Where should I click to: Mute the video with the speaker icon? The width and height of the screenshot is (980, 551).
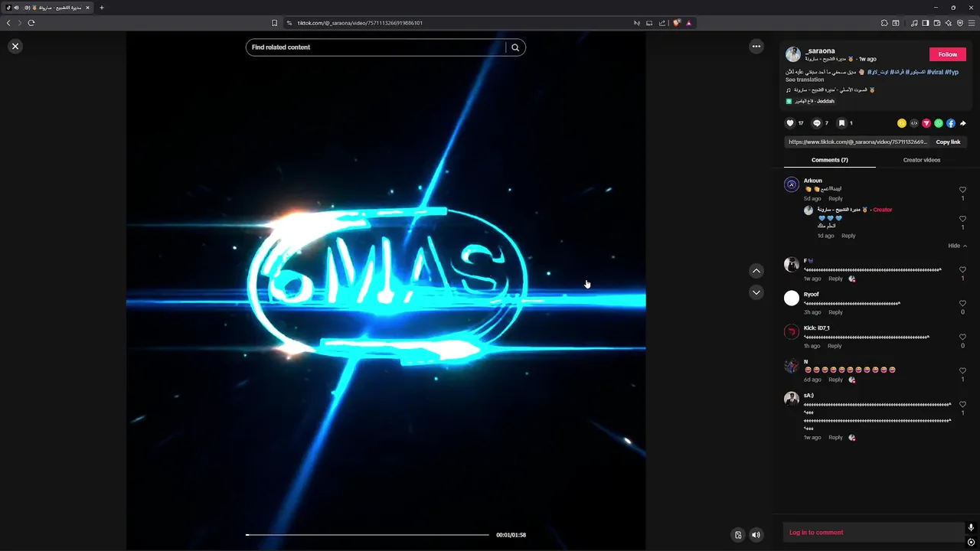[756, 535]
